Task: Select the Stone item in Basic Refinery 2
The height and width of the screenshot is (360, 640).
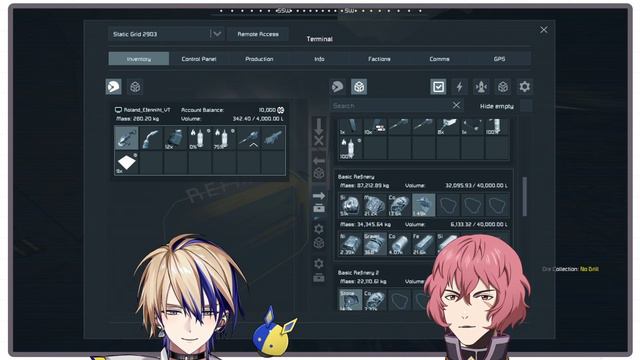Action: (x=351, y=300)
